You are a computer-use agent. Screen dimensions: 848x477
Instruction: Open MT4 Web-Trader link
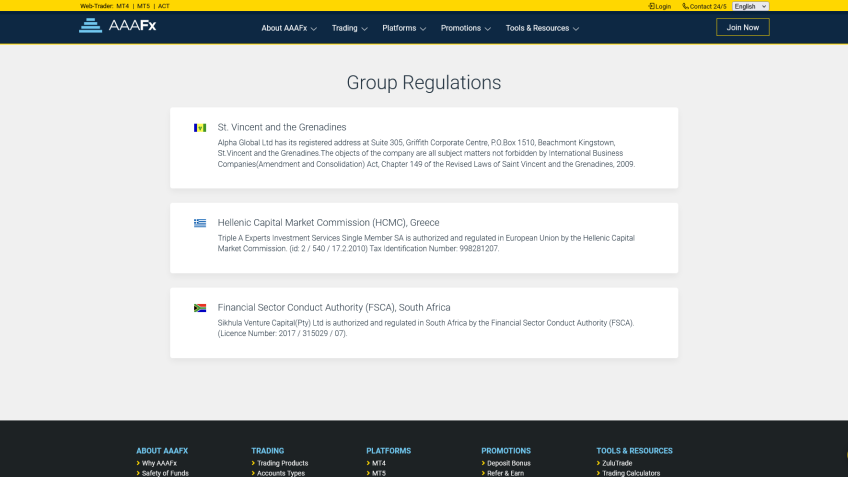pyautogui.click(x=123, y=6)
